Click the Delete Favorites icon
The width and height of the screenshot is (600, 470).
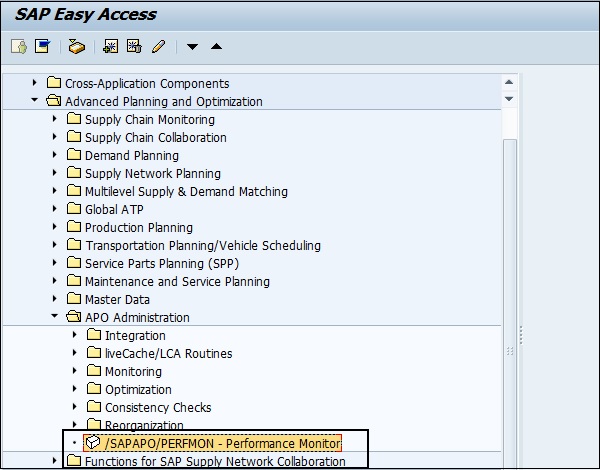(x=134, y=47)
